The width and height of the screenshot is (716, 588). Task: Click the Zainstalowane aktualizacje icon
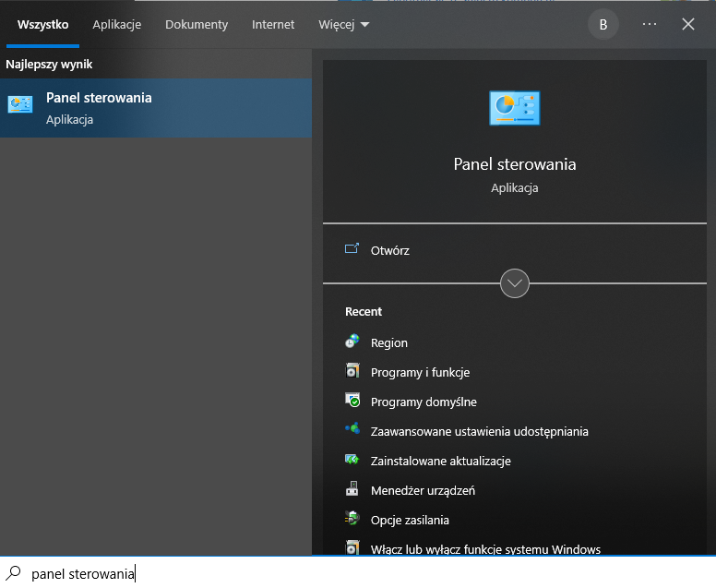pyautogui.click(x=352, y=461)
